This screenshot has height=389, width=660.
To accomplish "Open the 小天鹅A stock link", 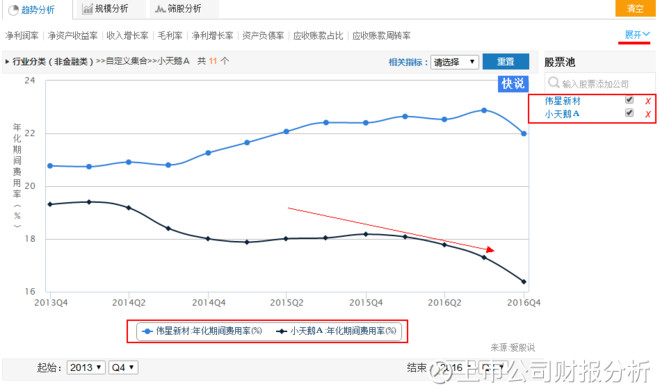I will [x=562, y=114].
